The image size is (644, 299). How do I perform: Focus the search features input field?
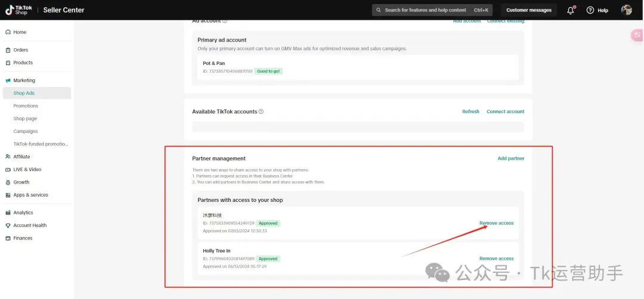click(425, 10)
